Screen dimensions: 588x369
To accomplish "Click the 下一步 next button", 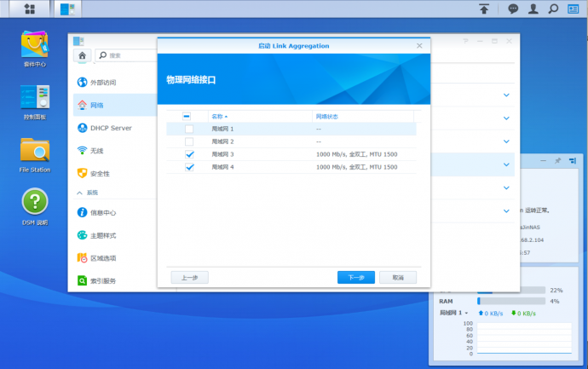I will 356,278.
